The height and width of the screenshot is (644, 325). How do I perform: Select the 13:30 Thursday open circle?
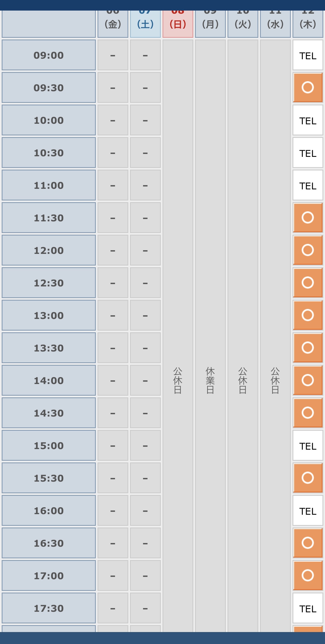pyautogui.click(x=308, y=348)
